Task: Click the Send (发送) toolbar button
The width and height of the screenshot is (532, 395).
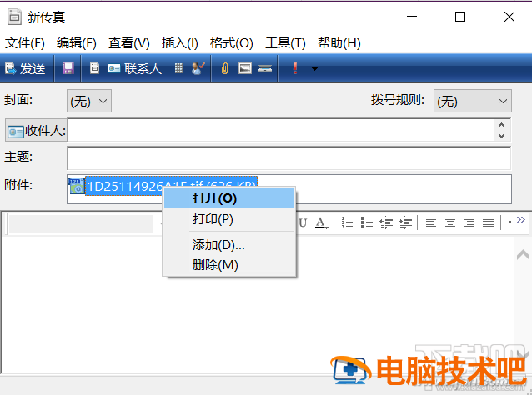Action: pos(25,69)
